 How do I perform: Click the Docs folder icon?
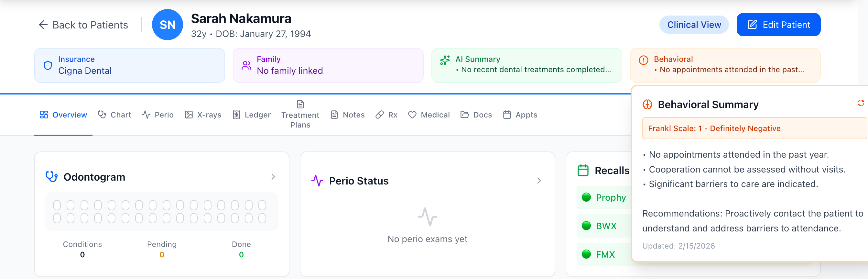[464, 115]
